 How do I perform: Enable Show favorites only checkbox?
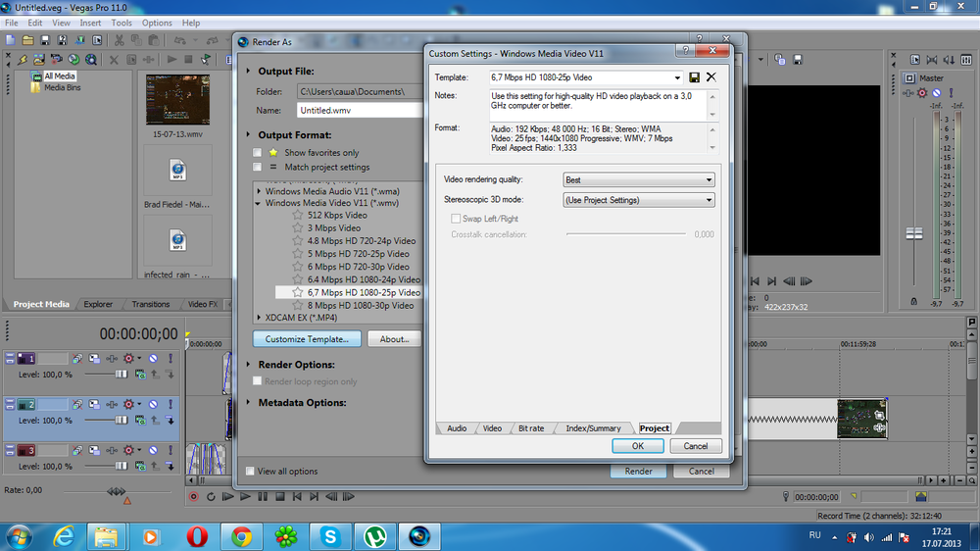[x=258, y=153]
